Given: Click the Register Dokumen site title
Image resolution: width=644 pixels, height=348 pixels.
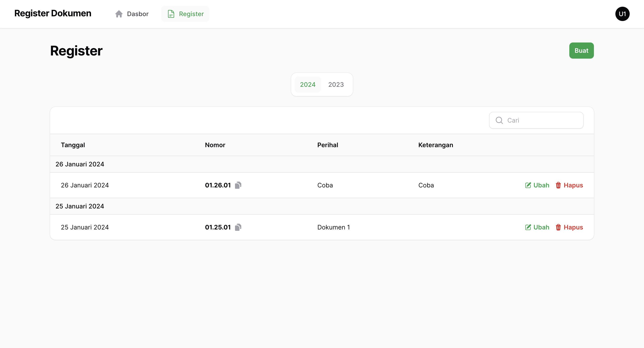Looking at the screenshot, I should coord(53,13).
